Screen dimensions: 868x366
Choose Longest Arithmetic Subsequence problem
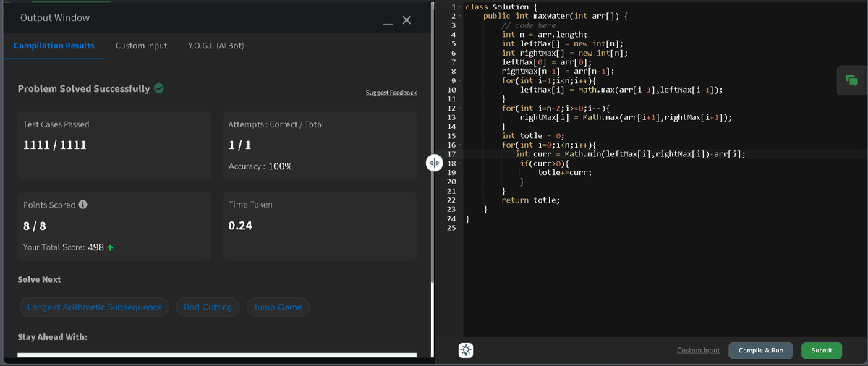click(95, 307)
